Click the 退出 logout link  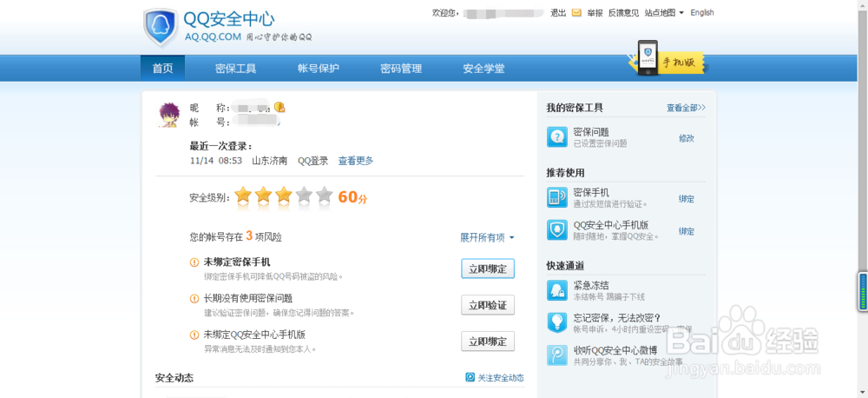558,13
